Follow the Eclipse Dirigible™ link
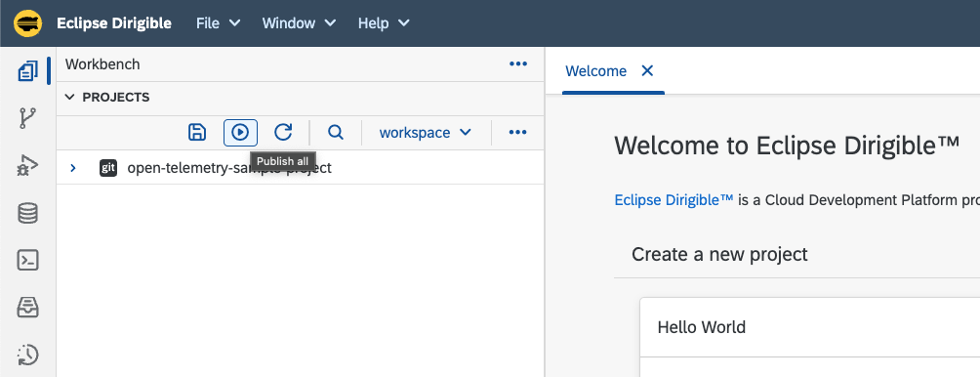 pyautogui.click(x=674, y=200)
